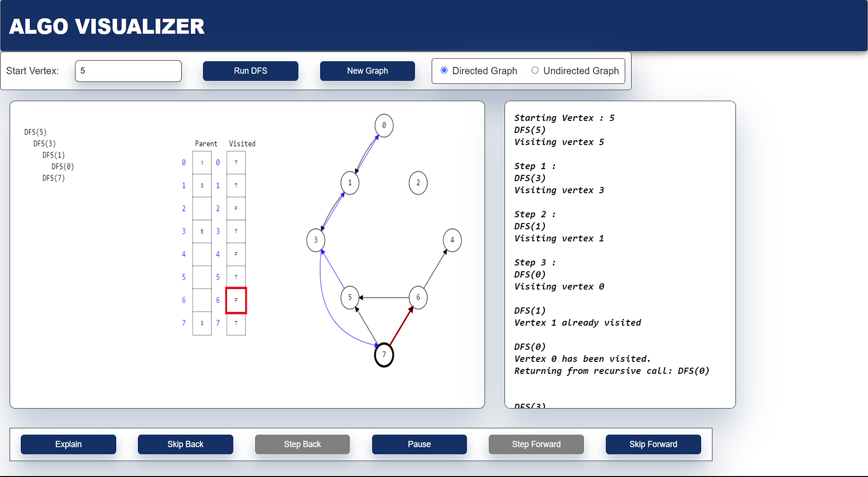The width and height of the screenshot is (868, 477).
Task: Click Step Forward
Action: point(536,444)
